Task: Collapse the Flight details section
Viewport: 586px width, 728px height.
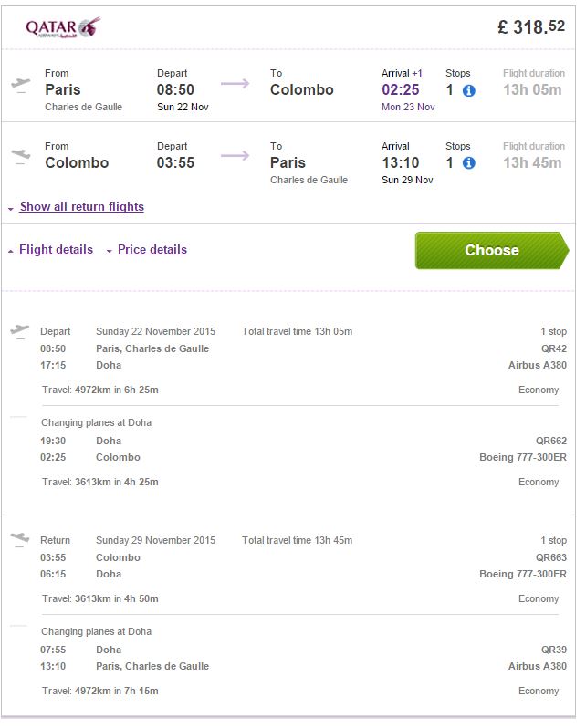Action: [x=56, y=250]
